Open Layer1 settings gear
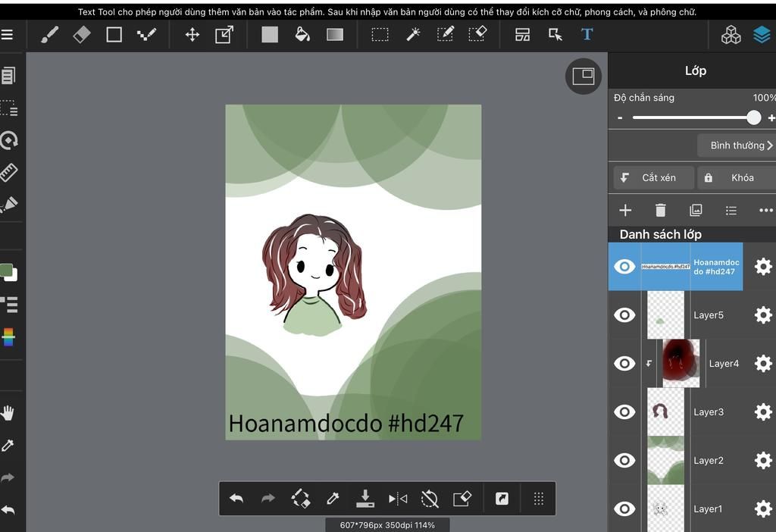This screenshot has width=776, height=532. pyautogui.click(x=763, y=509)
